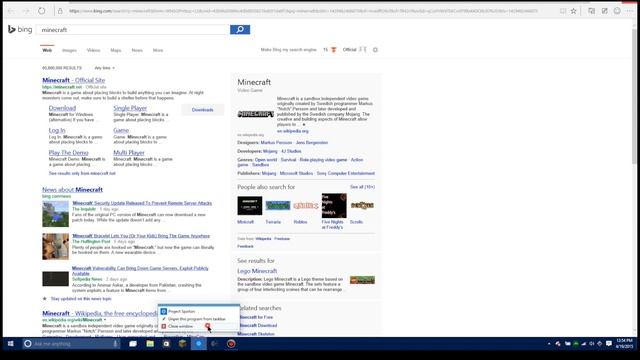Click the forward navigation arrow
The width and height of the screenshot is (640, 360).
[26, 11]
